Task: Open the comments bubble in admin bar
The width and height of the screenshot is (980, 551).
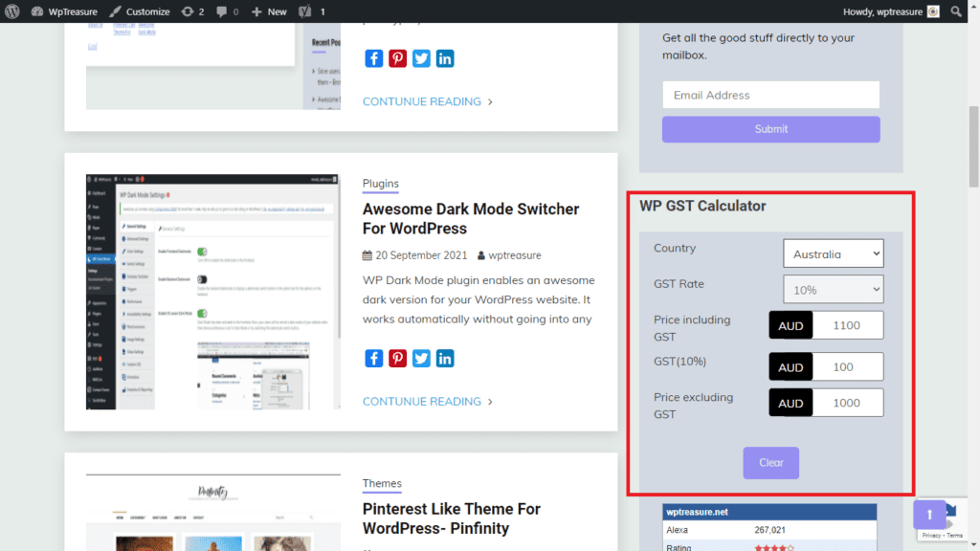Action: (x=227, y=11)
